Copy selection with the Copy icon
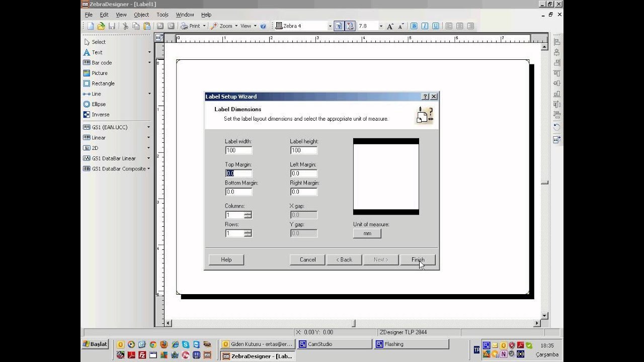The height and width of the screenshot is (362, 644). [136, 26]
